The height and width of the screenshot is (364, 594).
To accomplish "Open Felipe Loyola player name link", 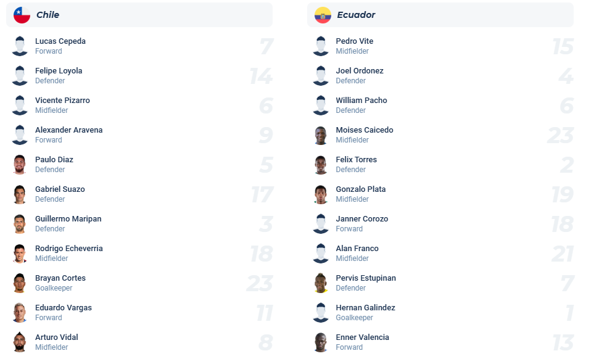I will coord(59,71).
